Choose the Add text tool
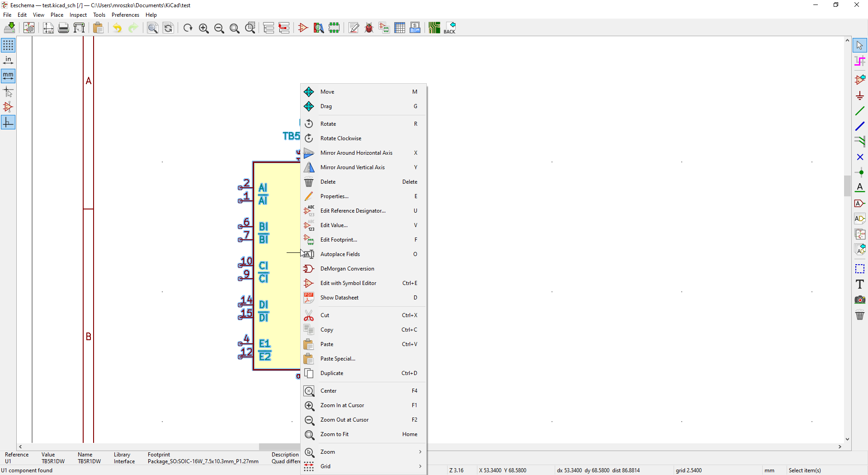 click(860, 284)
